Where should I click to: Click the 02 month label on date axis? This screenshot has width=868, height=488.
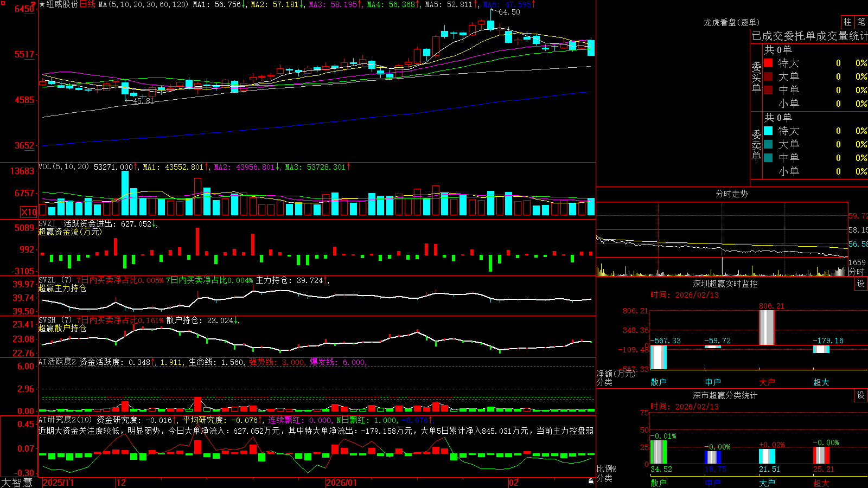pyautogui.click(x=514, y=483)
